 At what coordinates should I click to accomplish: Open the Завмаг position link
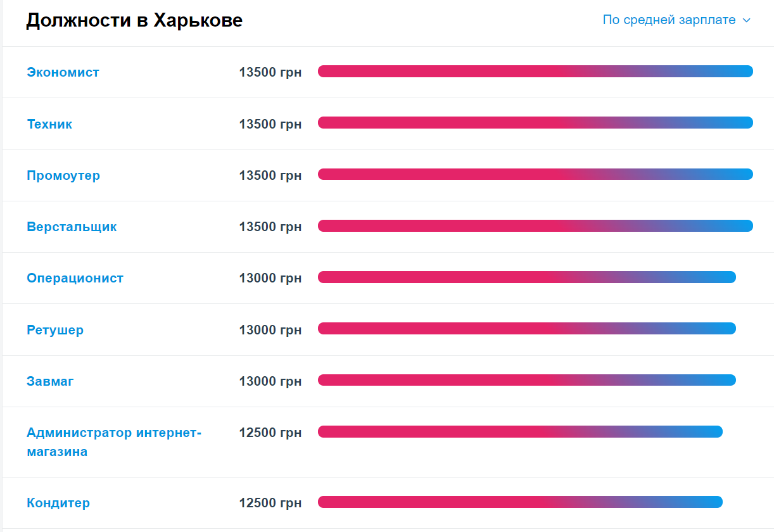pyautogui.click(x=50, y=381)
